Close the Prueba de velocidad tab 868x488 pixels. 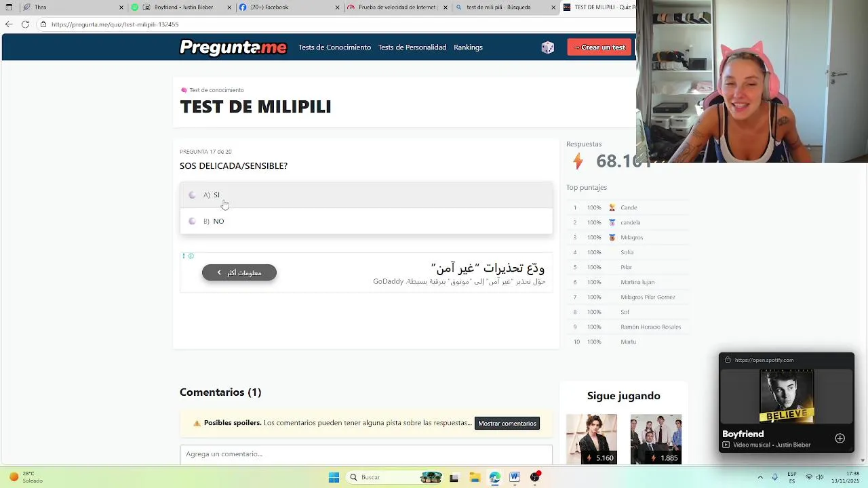446,7
